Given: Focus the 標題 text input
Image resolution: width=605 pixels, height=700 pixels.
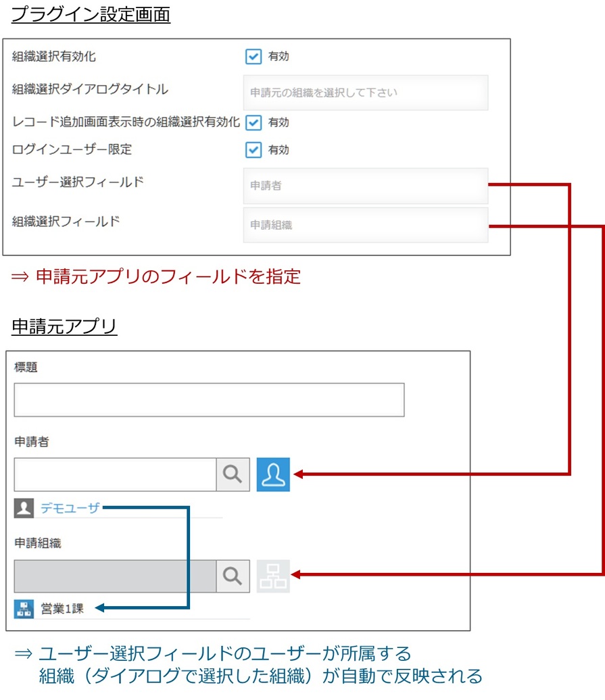Looking at the screenshot, I should 209,400.
